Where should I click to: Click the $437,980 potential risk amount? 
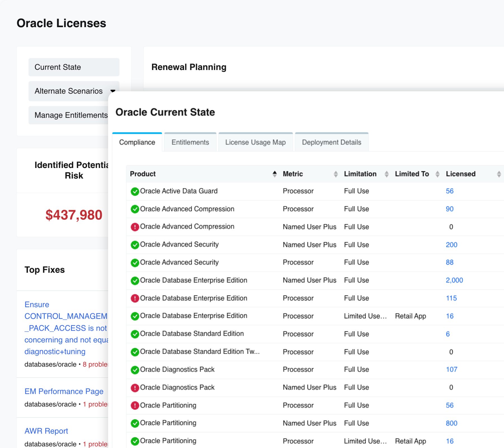(74, 215)
